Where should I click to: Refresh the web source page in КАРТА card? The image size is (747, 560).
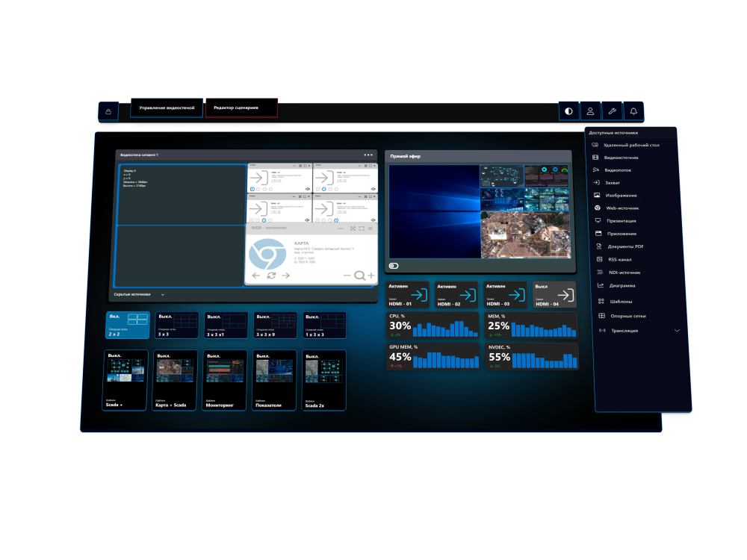pos(271,275)
